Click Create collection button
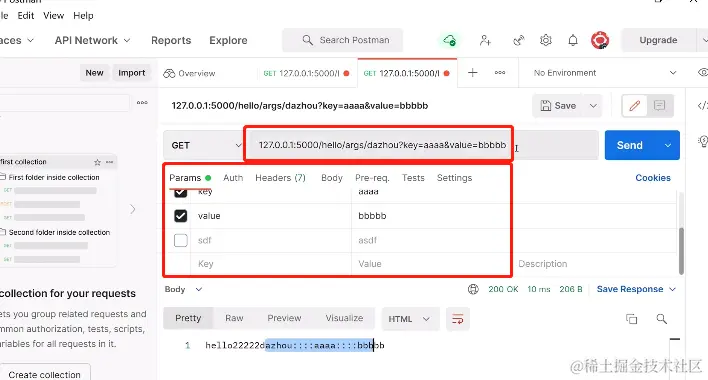 44,374
